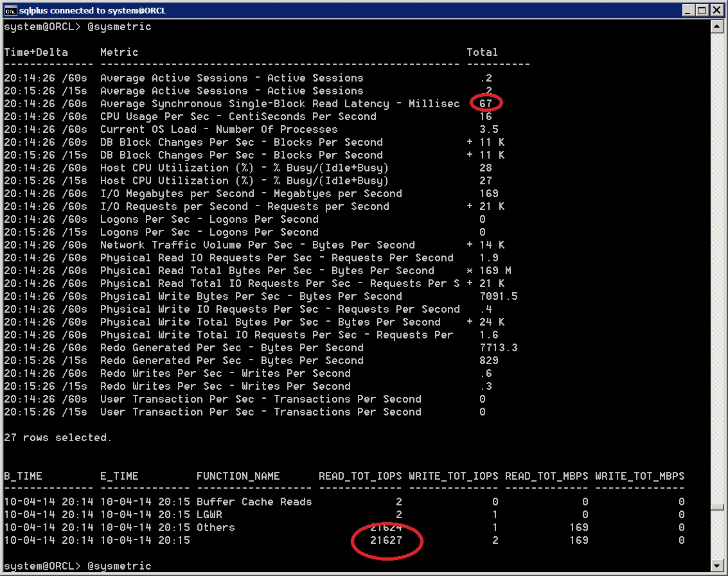Click the circled 21627 READ_TOT_IOPS total

click(x=386, y=540)
